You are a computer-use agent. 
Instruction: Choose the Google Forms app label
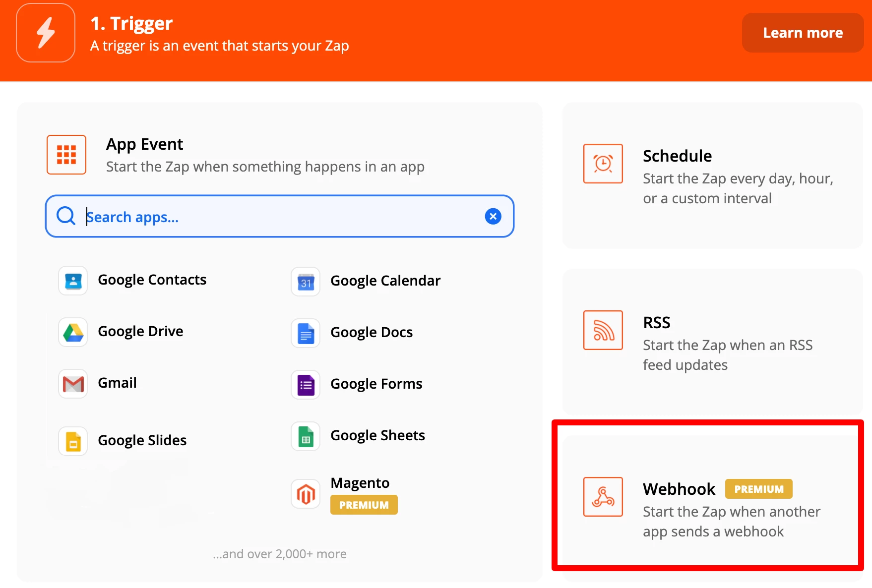tap(376, 384)
